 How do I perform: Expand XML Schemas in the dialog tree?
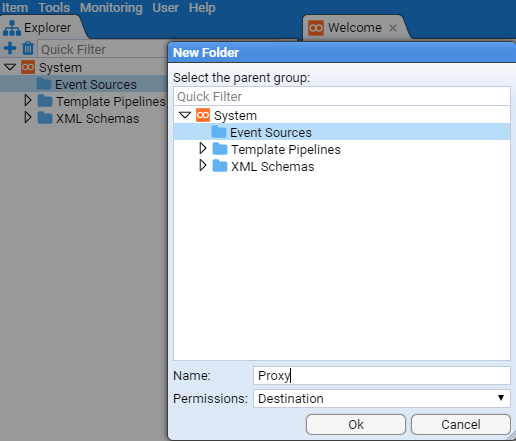[203, 165]
